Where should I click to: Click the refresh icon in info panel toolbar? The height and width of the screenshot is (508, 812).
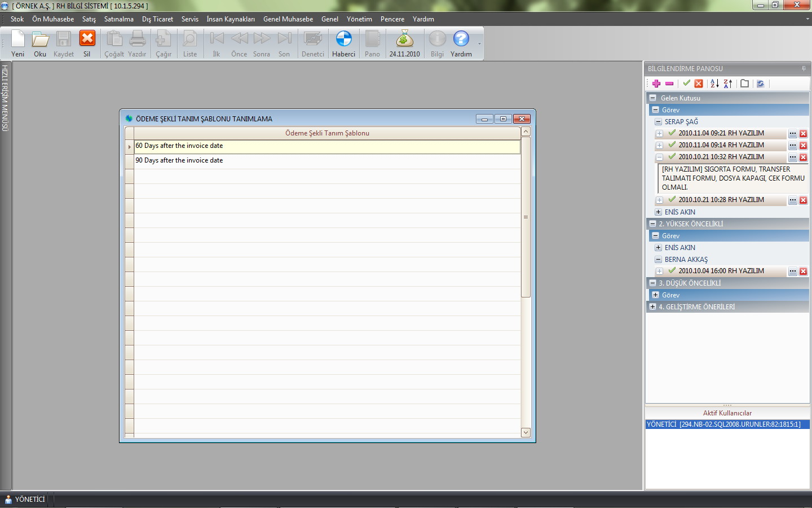[760, 84]
